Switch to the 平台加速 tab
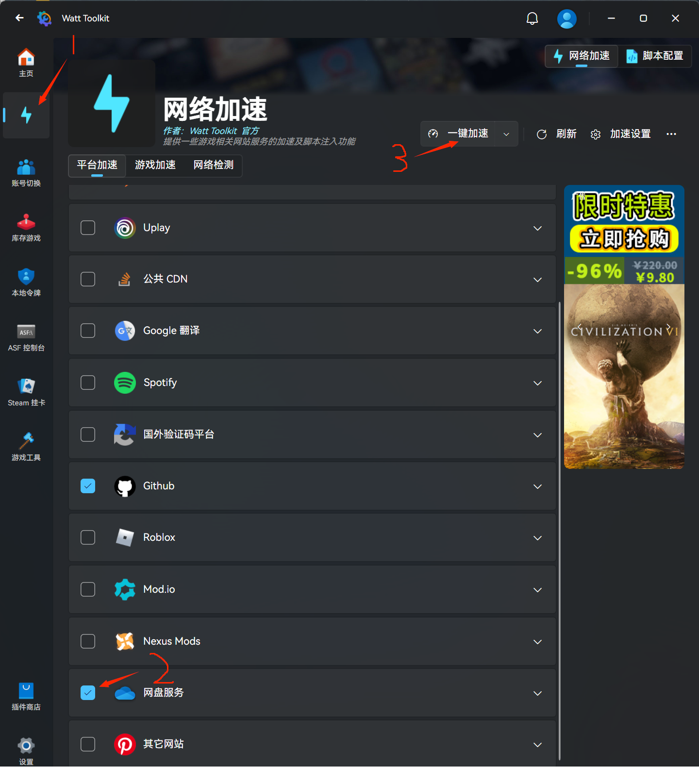This screenshot has width=699, height=784. pyautogui.click(x=97, y=165)
